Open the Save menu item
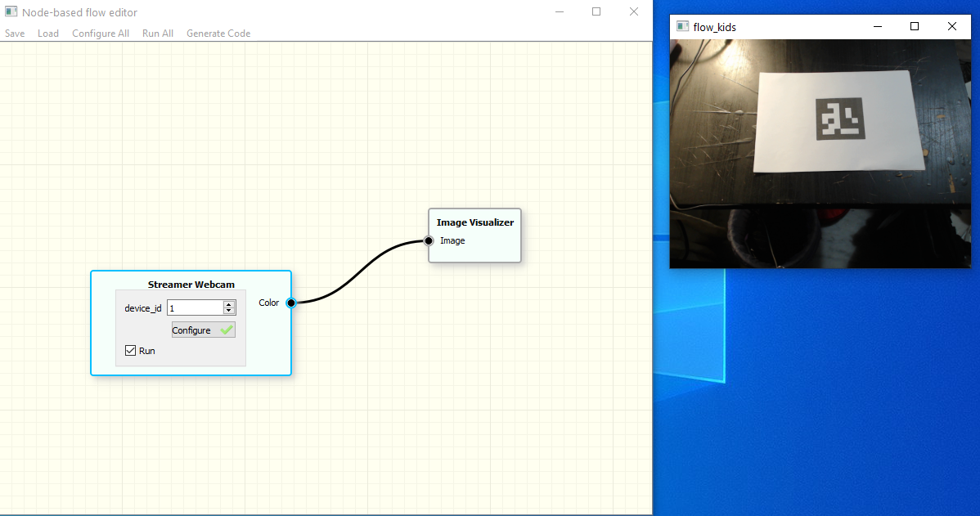Screen dimensions: 980x516 (x=15, y=33)
